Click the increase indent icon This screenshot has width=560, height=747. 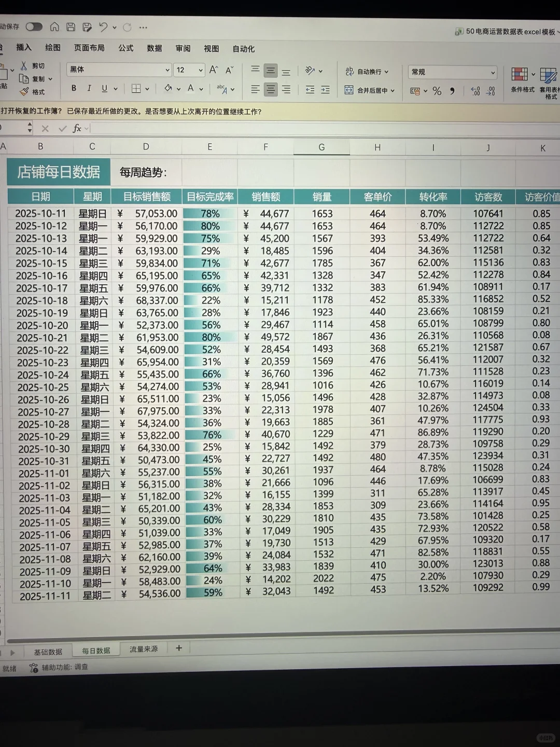[x=325, y=90]
